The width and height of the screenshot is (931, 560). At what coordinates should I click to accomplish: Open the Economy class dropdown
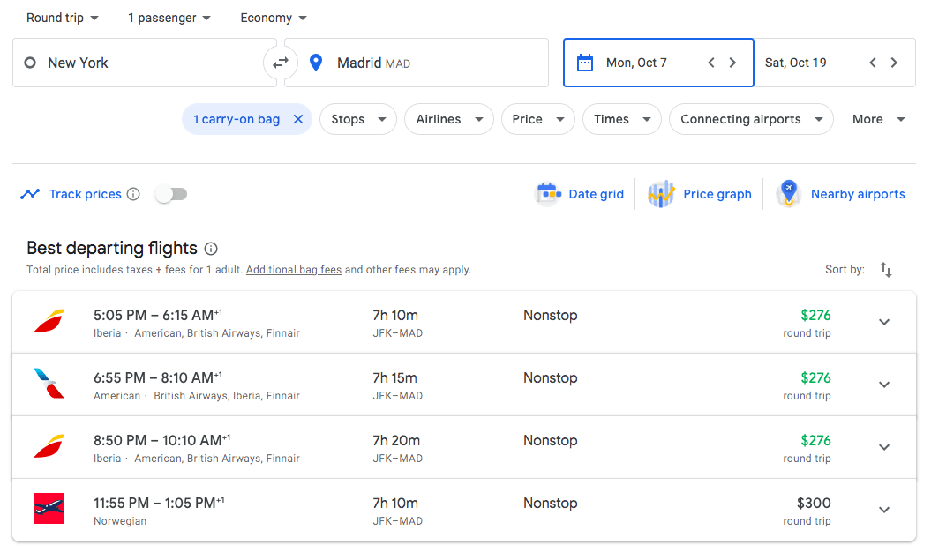pos(274,18)
